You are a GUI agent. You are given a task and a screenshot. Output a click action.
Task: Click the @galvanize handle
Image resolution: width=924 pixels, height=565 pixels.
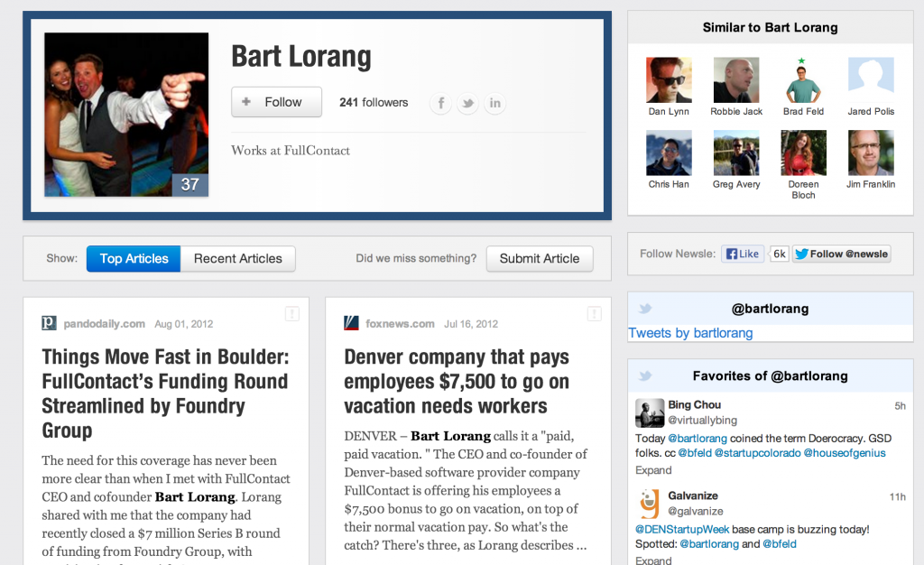(696, 512)
